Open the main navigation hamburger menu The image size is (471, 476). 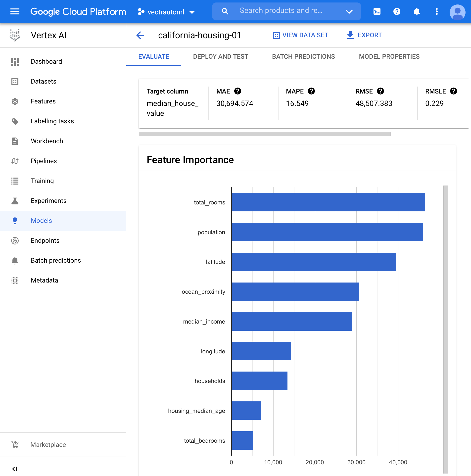15,11
